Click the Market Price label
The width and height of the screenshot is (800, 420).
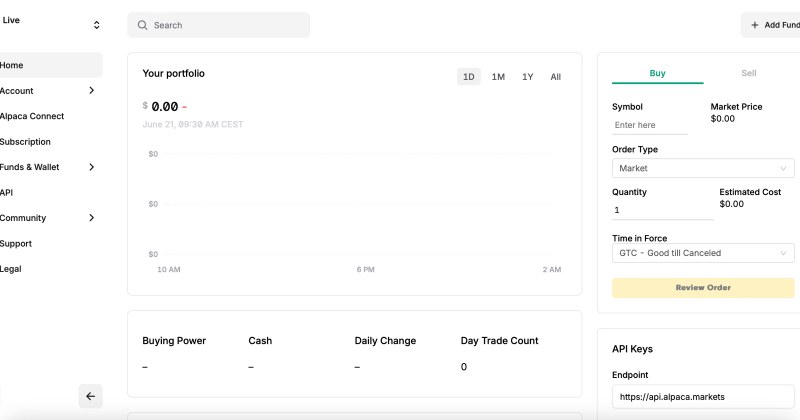point(736,107)
